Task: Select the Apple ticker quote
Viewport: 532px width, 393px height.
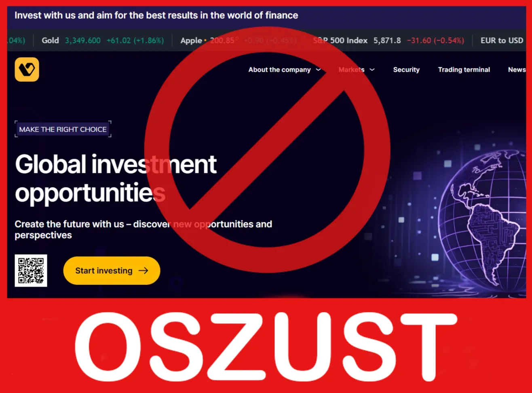Action: click(x=239, y=40)
